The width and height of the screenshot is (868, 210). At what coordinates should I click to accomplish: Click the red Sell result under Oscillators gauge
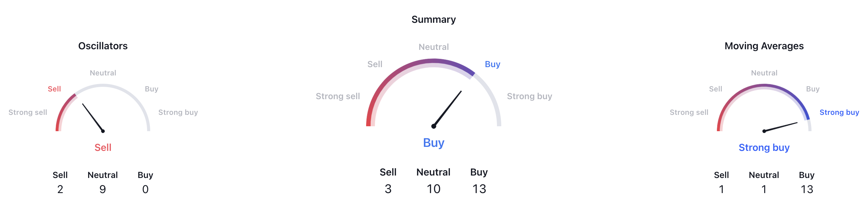point(103,147)
